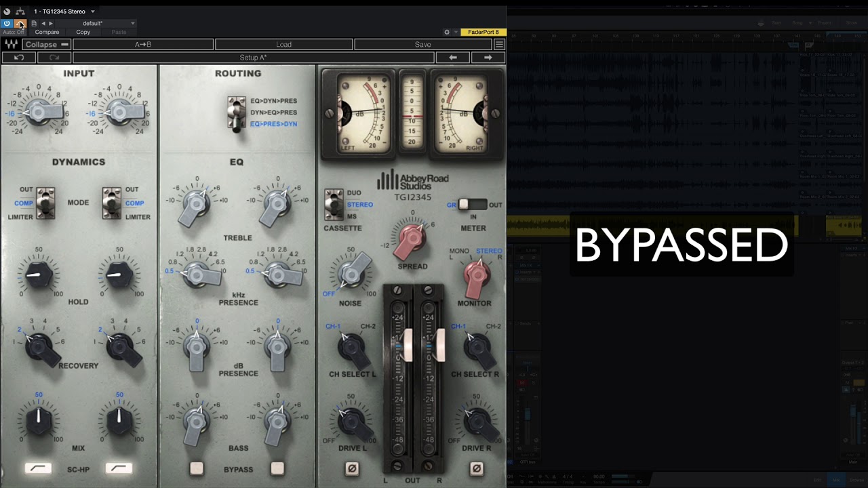Click the right RECOVERY knob
This screenshot has width=868, height=488.
pos(122,348)
